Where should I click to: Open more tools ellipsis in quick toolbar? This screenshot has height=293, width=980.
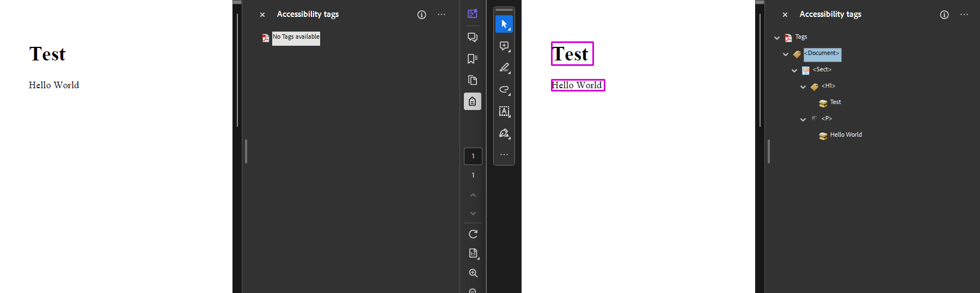[504, 155]
